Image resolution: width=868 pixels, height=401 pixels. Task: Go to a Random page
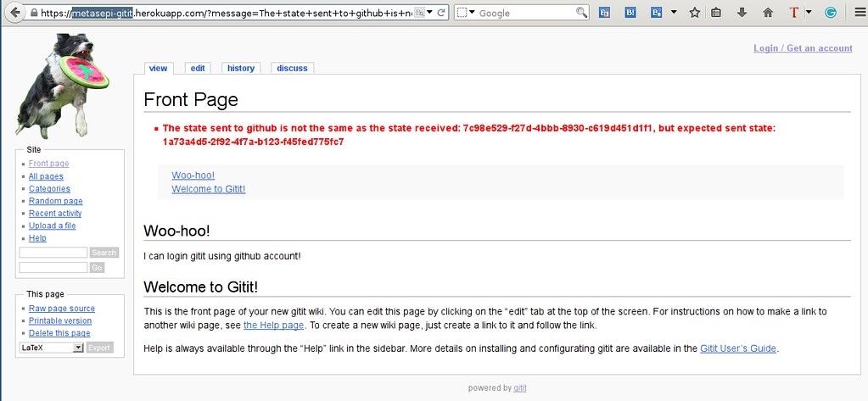point(55,201)
